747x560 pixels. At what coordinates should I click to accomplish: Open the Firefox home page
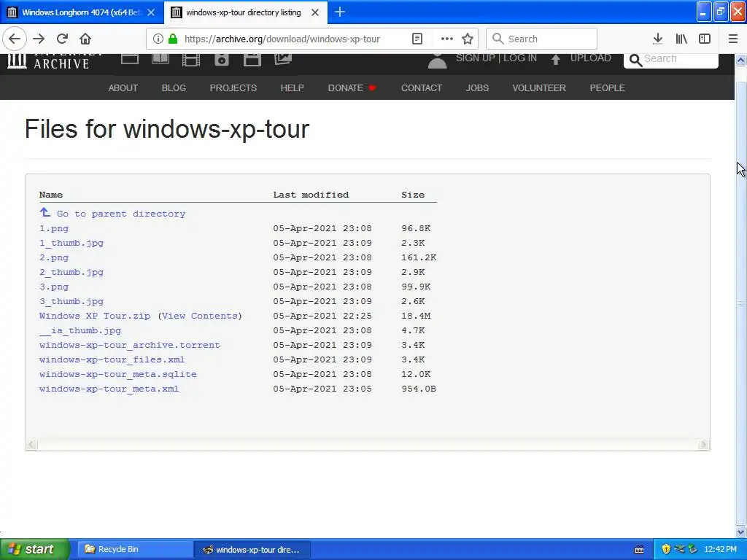point(85,39)
